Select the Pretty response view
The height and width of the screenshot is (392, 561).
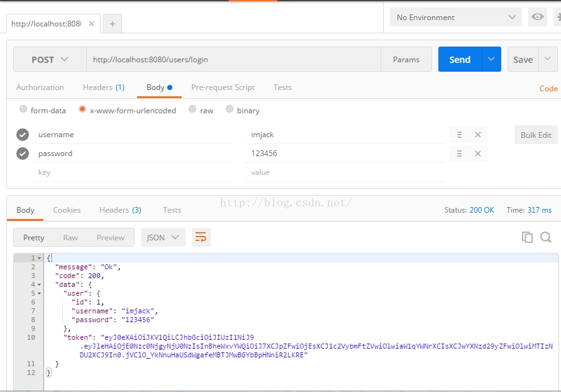point(33,238)
